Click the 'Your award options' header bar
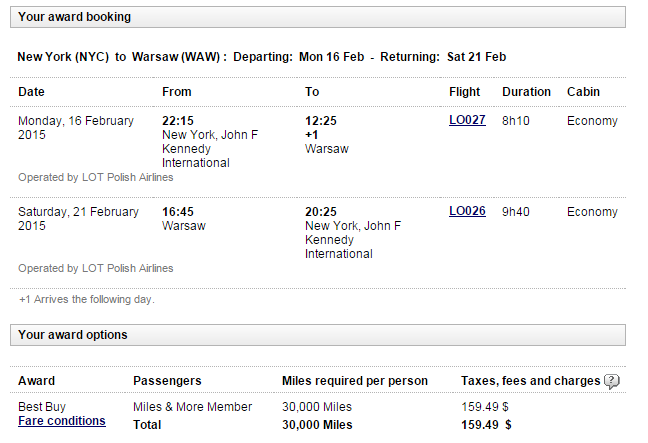 [318, 335]
